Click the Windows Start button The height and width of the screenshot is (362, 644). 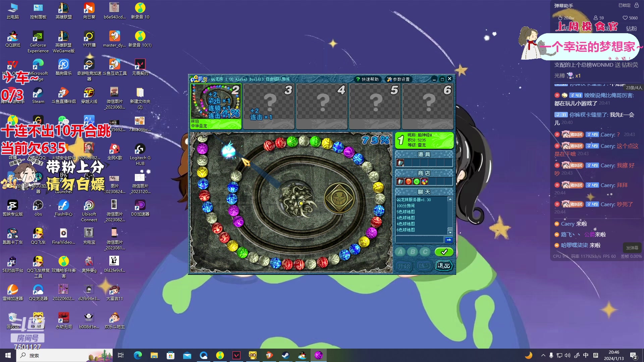point(8,355)
